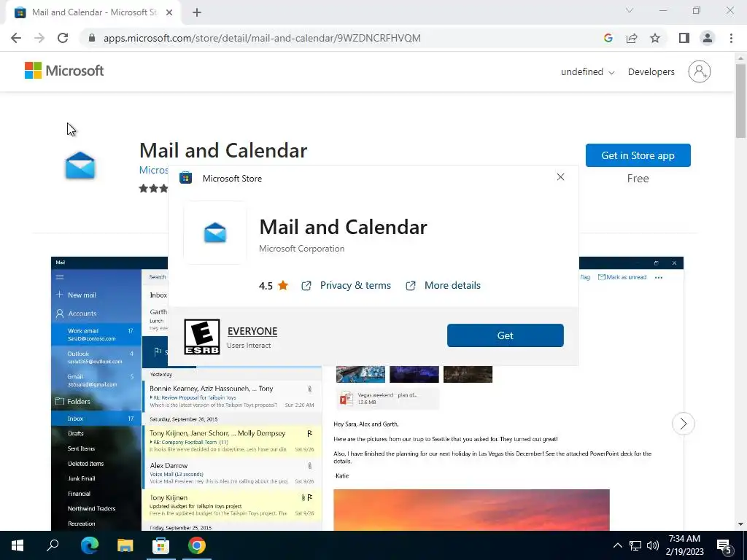Click the Microsoft logo
This screenshot has height=560, width=747.
coord(64,71)
